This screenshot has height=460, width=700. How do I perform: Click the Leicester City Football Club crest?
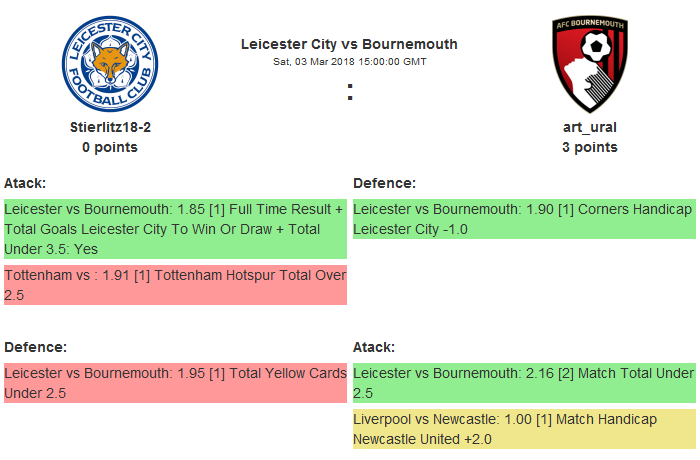[x=110, y=63]
